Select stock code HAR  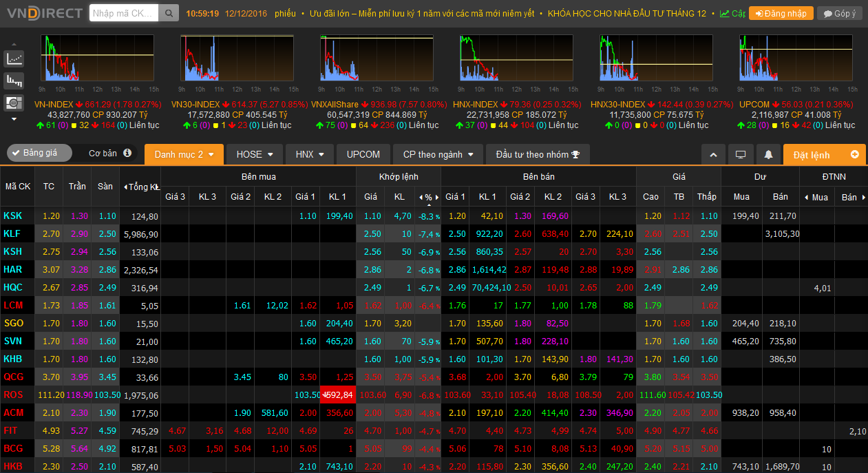point(13,269)
